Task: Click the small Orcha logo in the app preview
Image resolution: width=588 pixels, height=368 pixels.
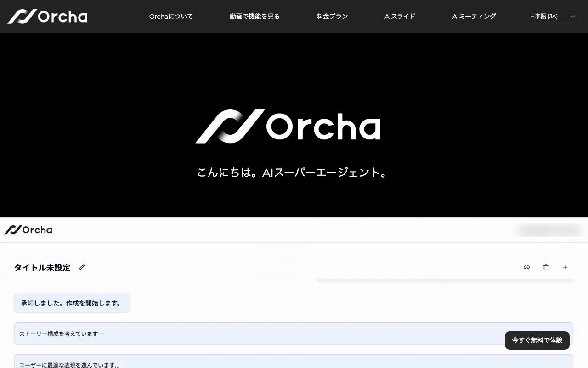Action: point(28,230)
